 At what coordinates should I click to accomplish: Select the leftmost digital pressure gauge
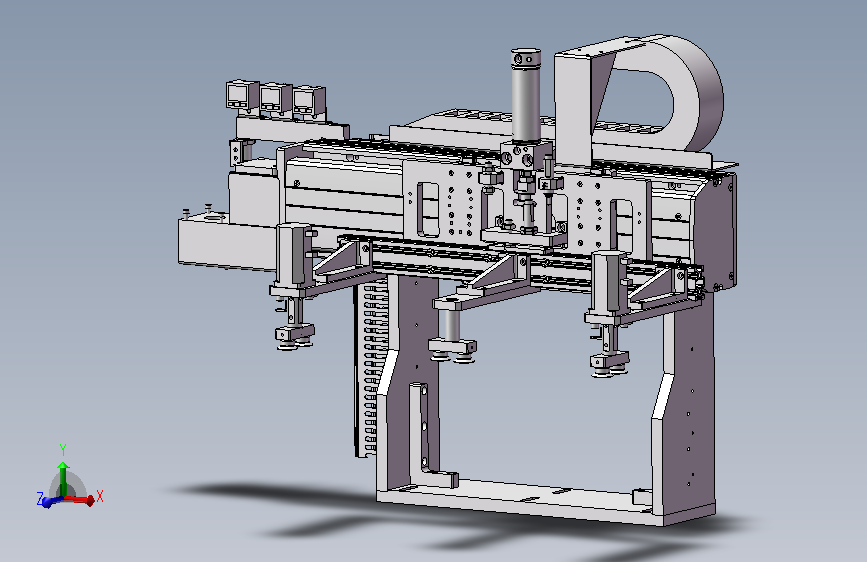[242, 96]
